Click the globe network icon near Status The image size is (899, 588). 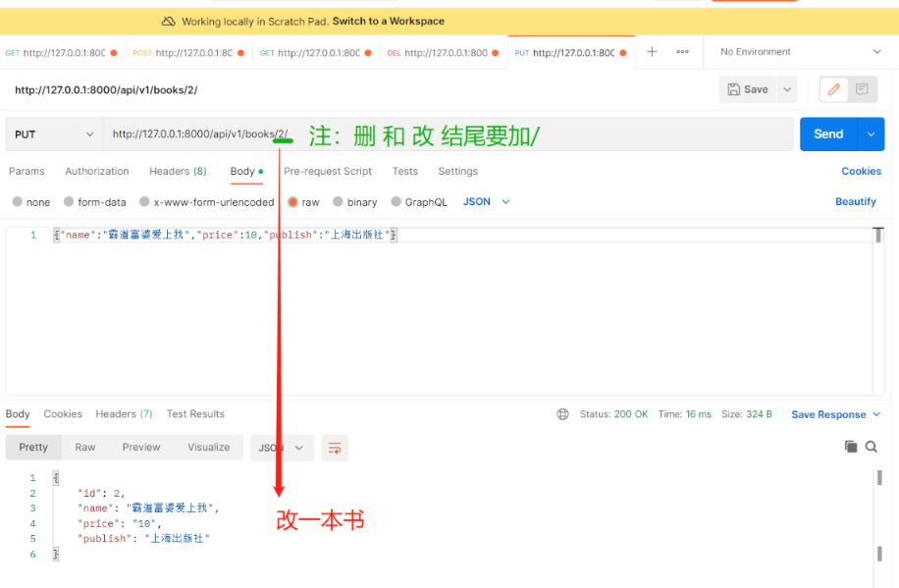563,414
